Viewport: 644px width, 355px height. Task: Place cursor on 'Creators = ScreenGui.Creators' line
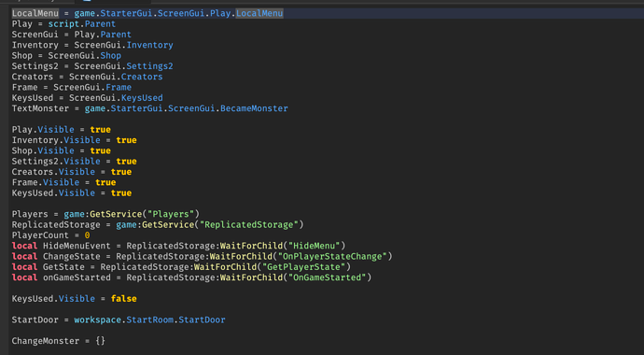coord(87,77)
